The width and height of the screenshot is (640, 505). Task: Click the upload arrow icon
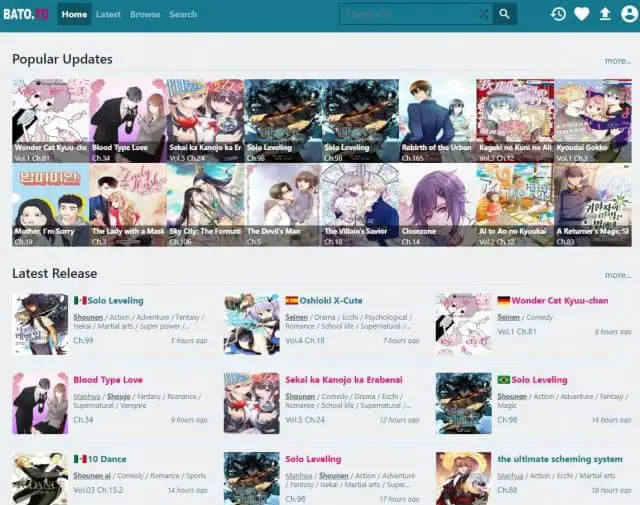pos(605,14)
